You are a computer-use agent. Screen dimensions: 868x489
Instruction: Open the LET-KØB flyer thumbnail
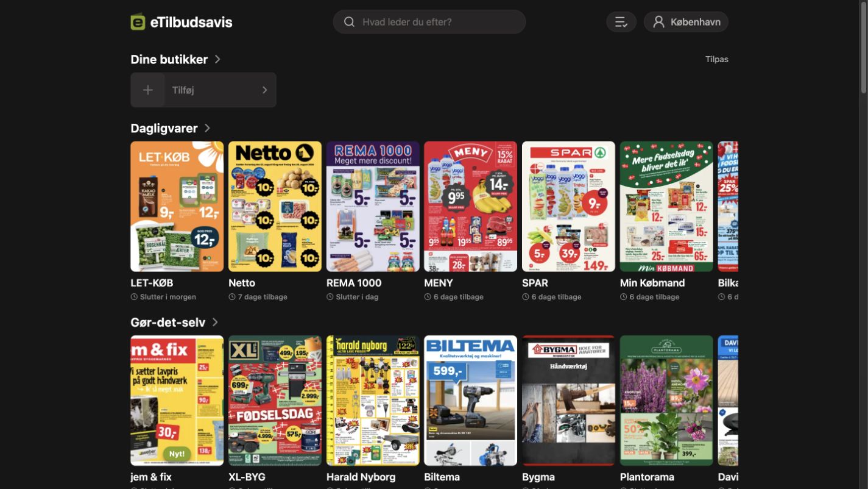click(x=177, y=207)
